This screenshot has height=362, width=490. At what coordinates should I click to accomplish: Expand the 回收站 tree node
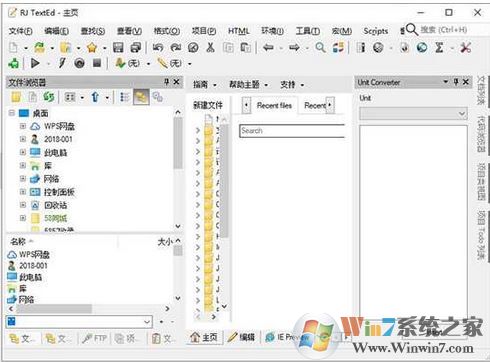coord(23,205)
